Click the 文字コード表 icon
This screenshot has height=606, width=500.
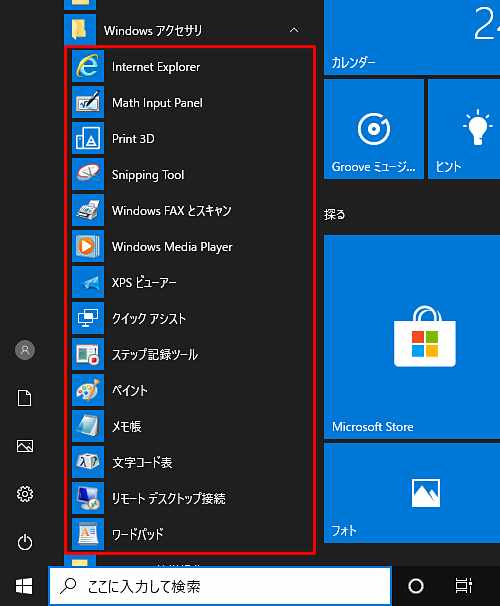(x=88, y=461)
